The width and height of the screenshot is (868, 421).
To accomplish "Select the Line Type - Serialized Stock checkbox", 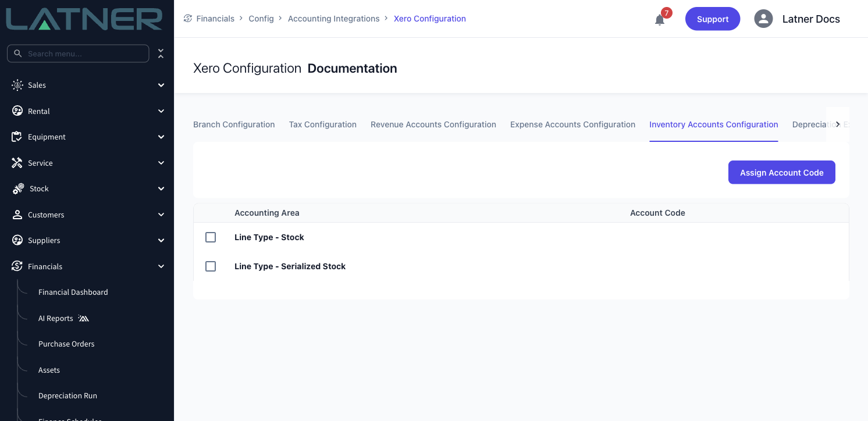I will pyautogui.click(x=211, y=266).
